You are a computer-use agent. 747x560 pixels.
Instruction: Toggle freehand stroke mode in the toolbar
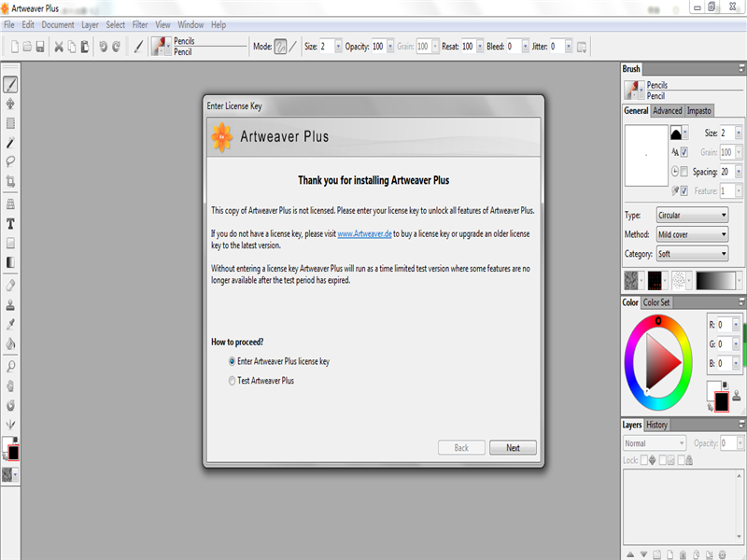coord(281,46)
